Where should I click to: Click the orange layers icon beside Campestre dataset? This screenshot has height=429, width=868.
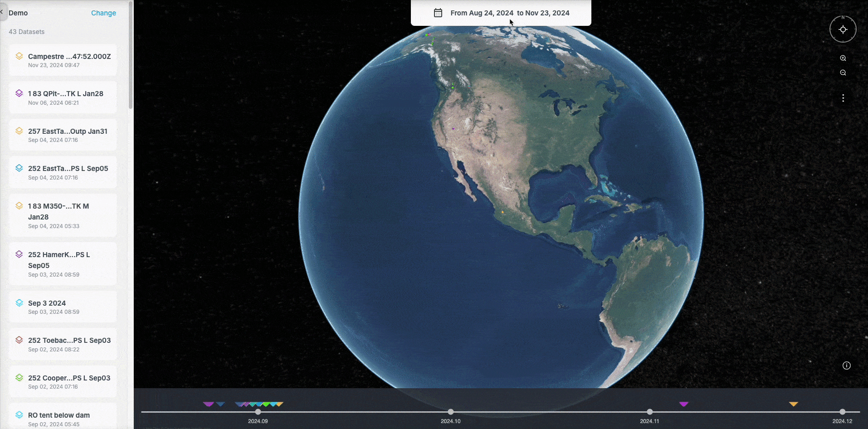pyautogui.click(x=19, y=56)
